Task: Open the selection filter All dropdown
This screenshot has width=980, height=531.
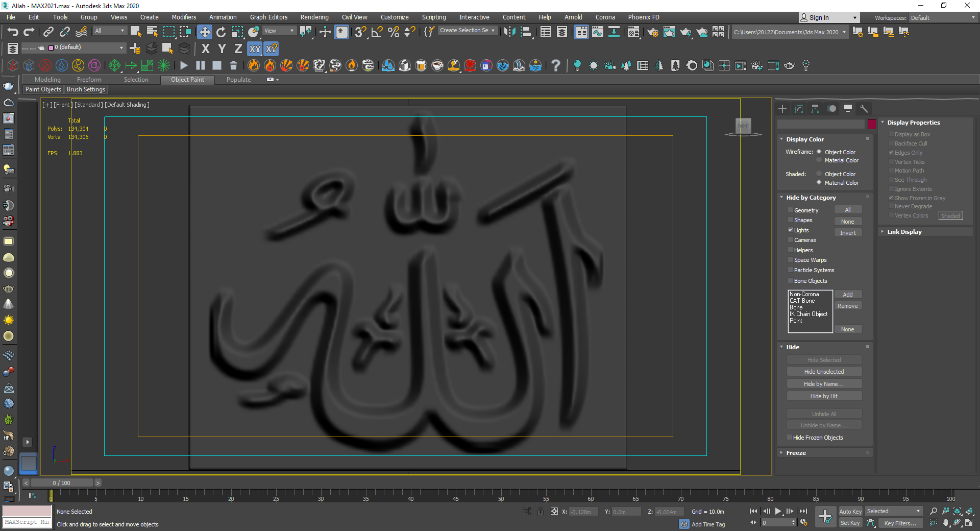Action: 109,31
